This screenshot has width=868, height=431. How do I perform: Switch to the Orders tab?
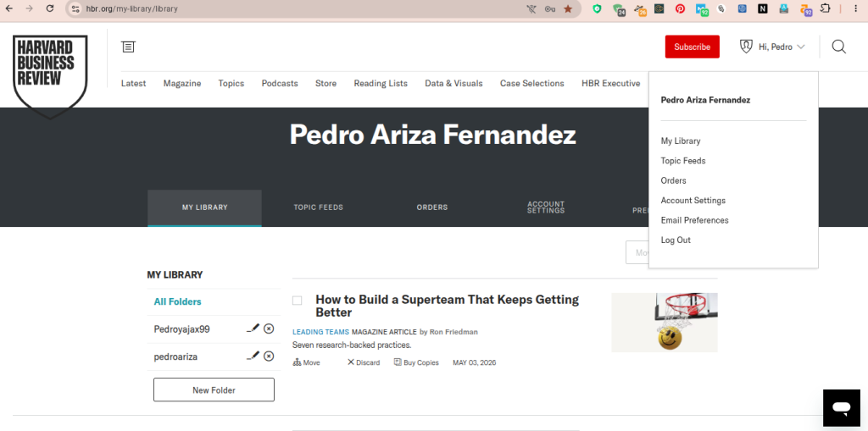point(432,207)
